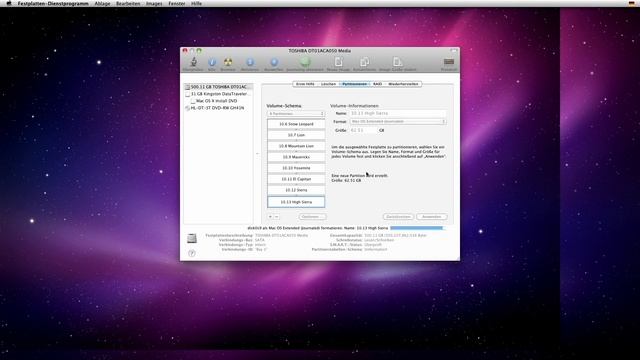Screen dimensions: 640x360
Task: Select the 10.9 Mavericks partition block
Action: point(296,157)
